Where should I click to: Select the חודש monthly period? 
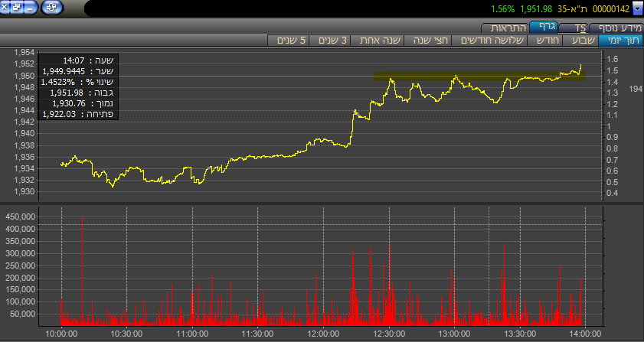coord(544,41)
